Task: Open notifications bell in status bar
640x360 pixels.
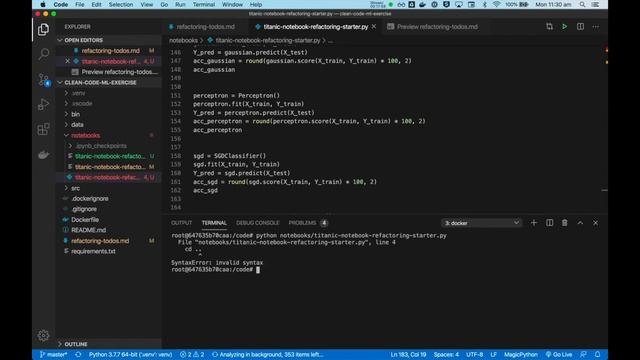Action: pyautogui.click(x=597, y=355)
